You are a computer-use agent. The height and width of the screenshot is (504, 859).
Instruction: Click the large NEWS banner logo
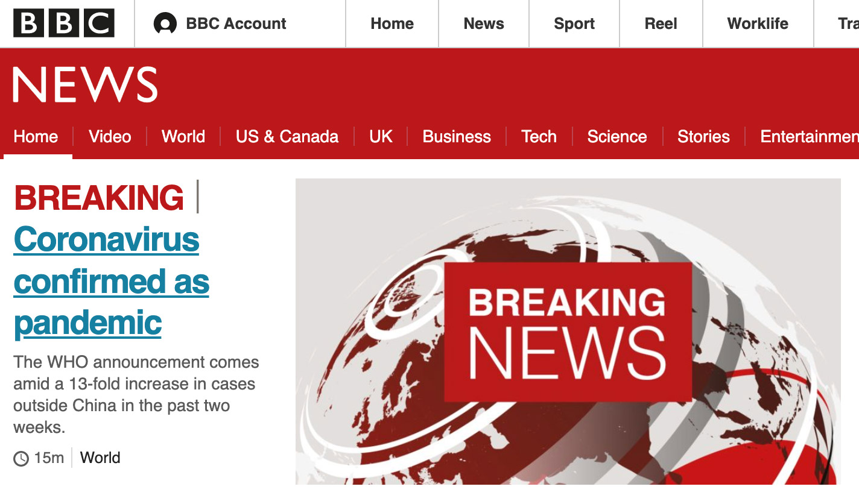pyautogui.click(x=85, y=84)
